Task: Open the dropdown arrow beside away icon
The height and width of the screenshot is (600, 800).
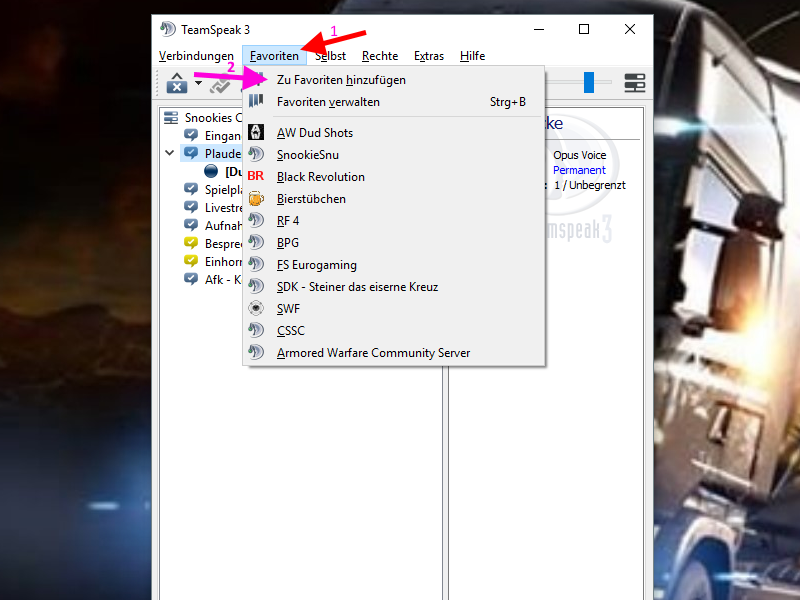Action: click(198, 84)
